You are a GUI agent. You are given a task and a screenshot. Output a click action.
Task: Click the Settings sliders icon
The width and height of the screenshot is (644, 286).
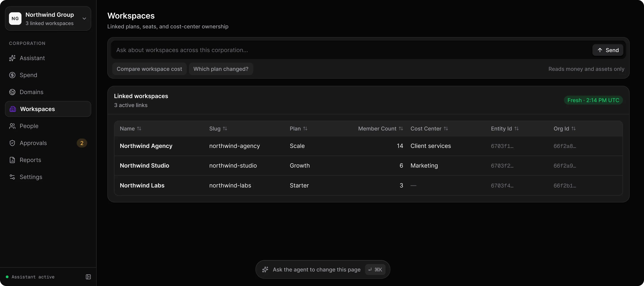12,177
